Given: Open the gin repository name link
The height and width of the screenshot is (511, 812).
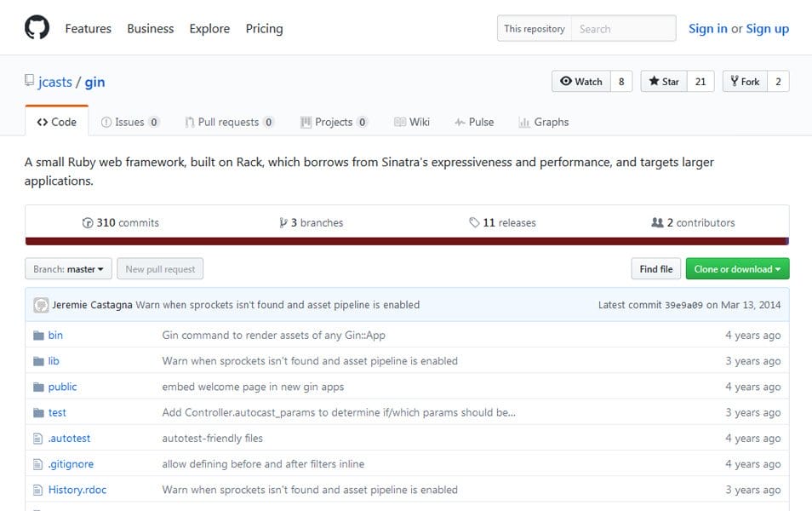Looking at the screenshot, I should [94, 83].
